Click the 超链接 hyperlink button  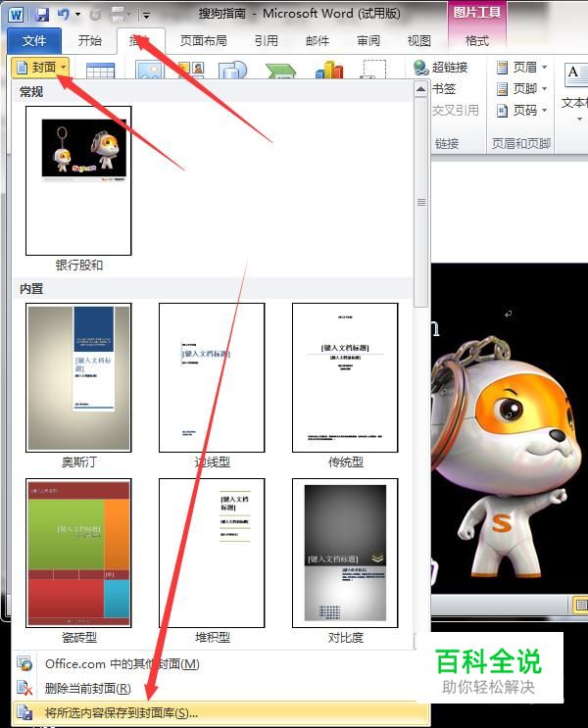[x=440, y=68]
